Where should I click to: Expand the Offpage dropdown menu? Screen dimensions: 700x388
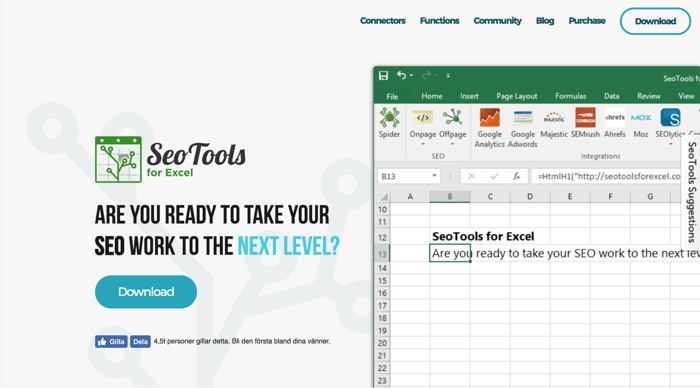(452, 144)
